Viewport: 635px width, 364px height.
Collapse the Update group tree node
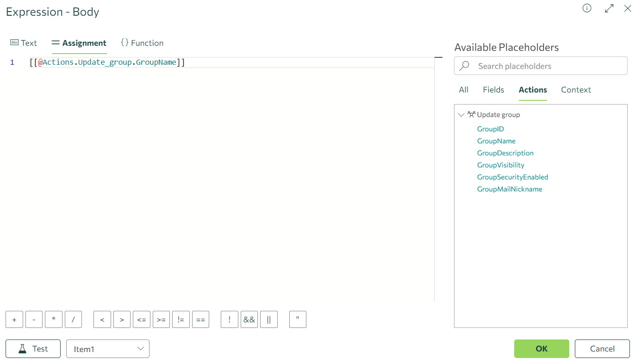point(461,115)
